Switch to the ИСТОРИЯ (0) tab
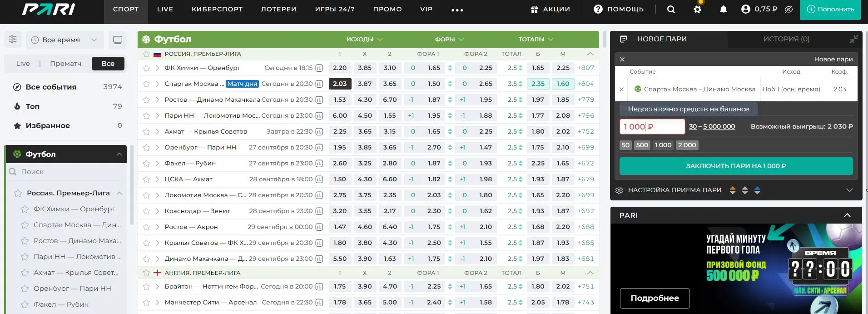Viewport: 868px width, 314px height. click(x=786, y=39)
